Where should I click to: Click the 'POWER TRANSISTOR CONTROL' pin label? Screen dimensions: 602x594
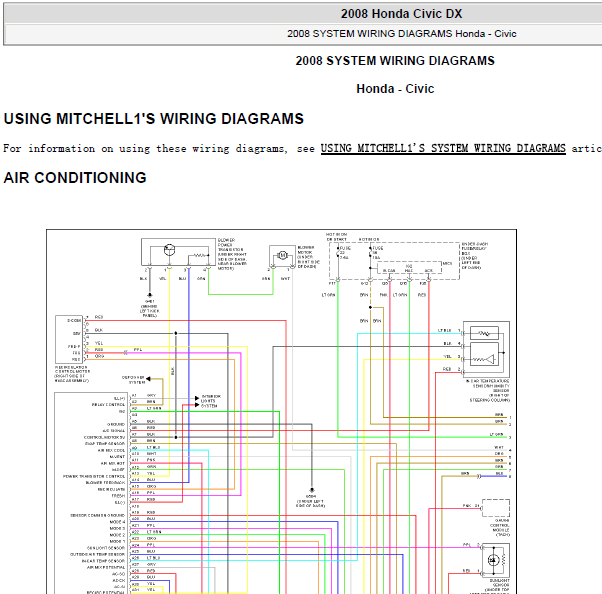coord(94,477)
